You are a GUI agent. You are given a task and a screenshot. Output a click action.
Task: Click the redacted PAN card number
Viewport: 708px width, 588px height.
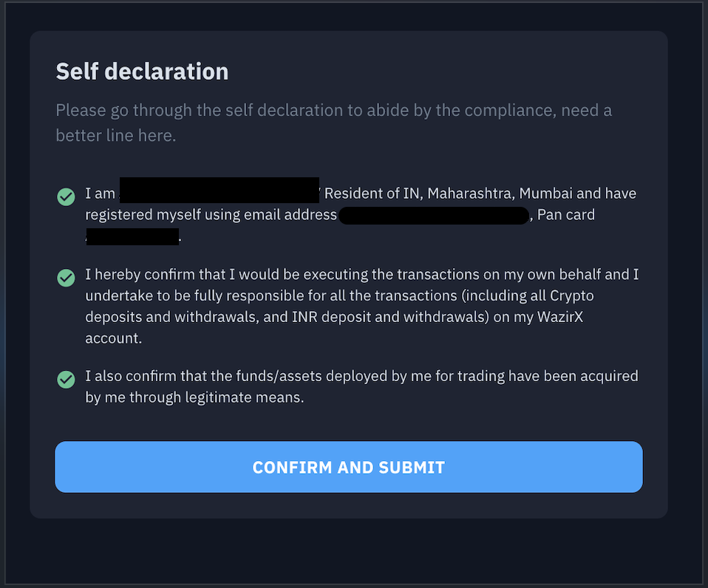point(133,237)
